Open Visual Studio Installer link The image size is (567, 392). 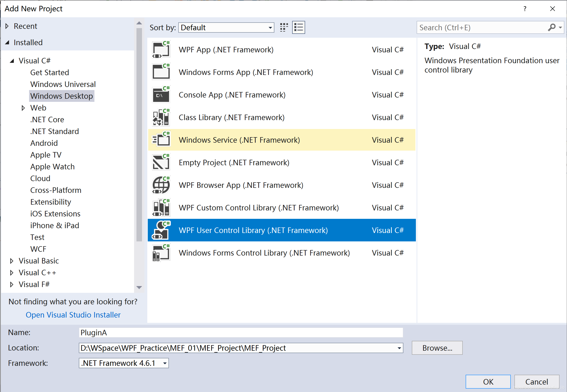(x=73, y=315)
